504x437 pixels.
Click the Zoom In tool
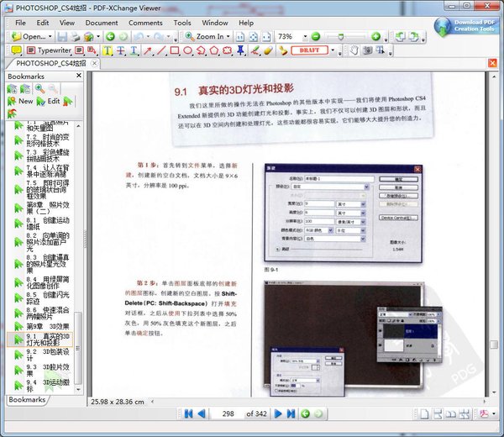tap(204, 37)
